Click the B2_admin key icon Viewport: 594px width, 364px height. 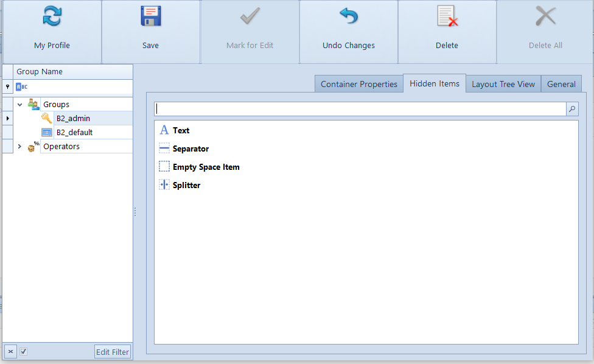pyautogui.click(x=47, y=118)
